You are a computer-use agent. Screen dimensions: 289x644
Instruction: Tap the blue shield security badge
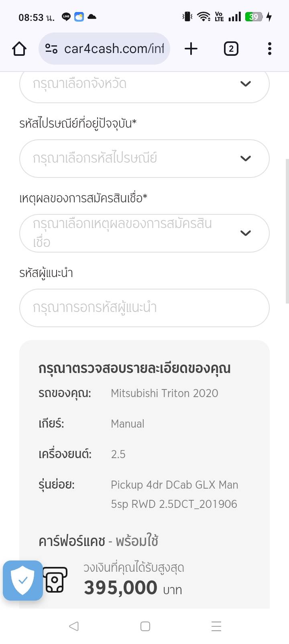tap(23, 580)
